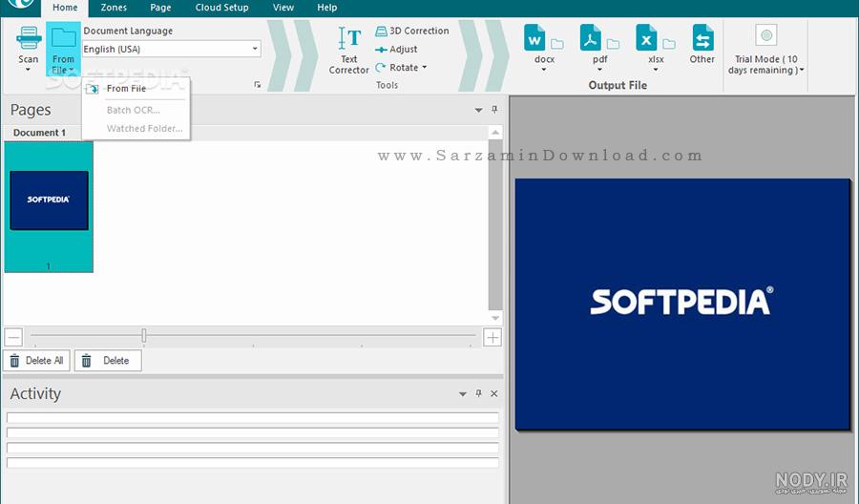859x504 pixels.
Task: Select the 3D Correction tool
Action: tap(412, 31)
